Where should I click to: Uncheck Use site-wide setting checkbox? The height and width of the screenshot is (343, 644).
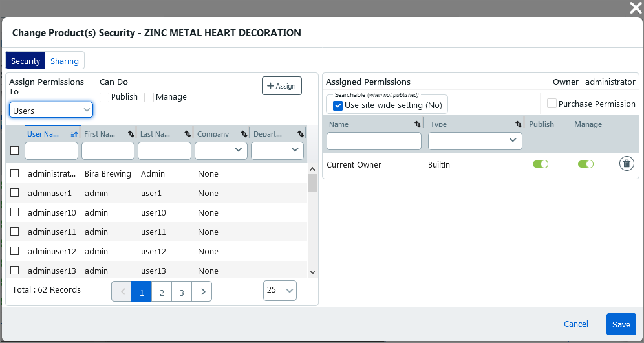coord(338,105)
